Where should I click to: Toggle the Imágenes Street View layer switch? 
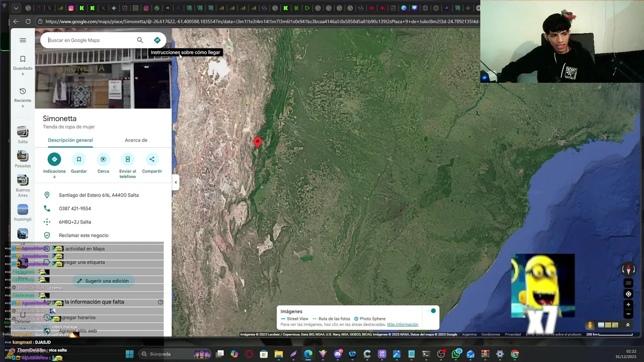click(x=431, y=311)
